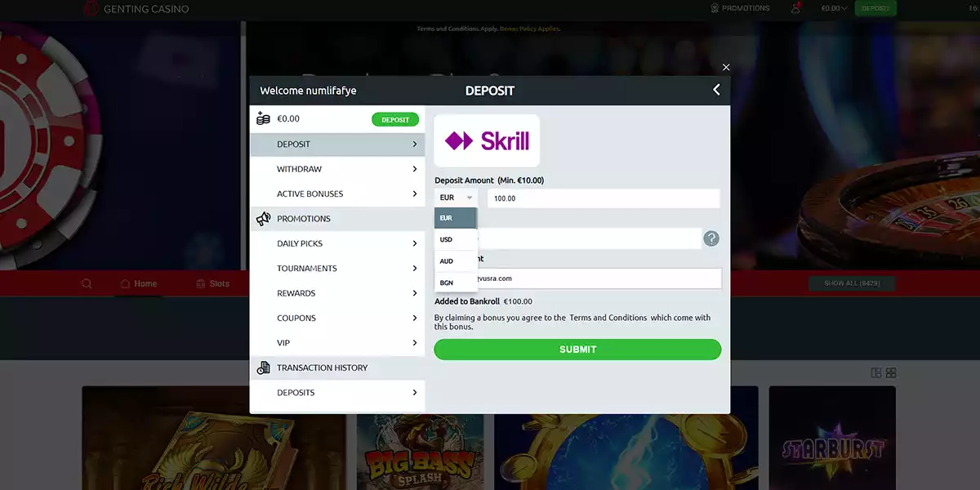The image size is (980, 490).
Task: Open Rewards menu item
Action: (x=337, y=293)
